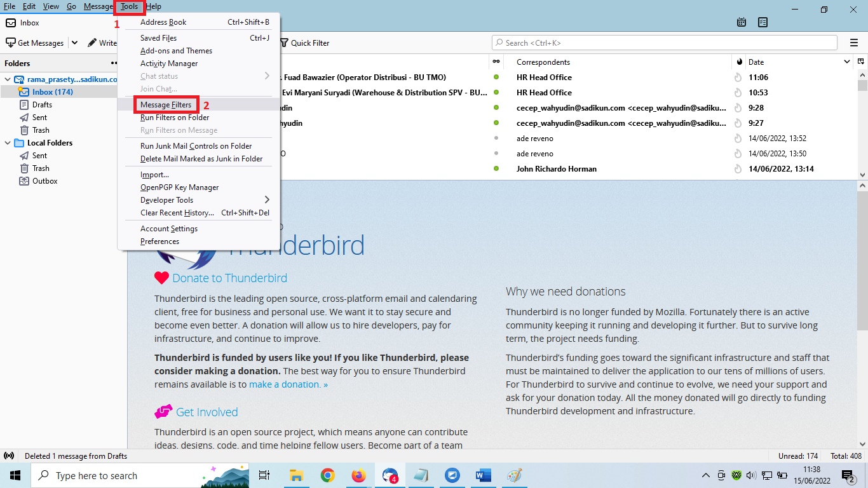The height and width of the screenshot is (488, 868).
Task: Click the Get Messages button
Action: pyautogui.click(x=35, y=43)
